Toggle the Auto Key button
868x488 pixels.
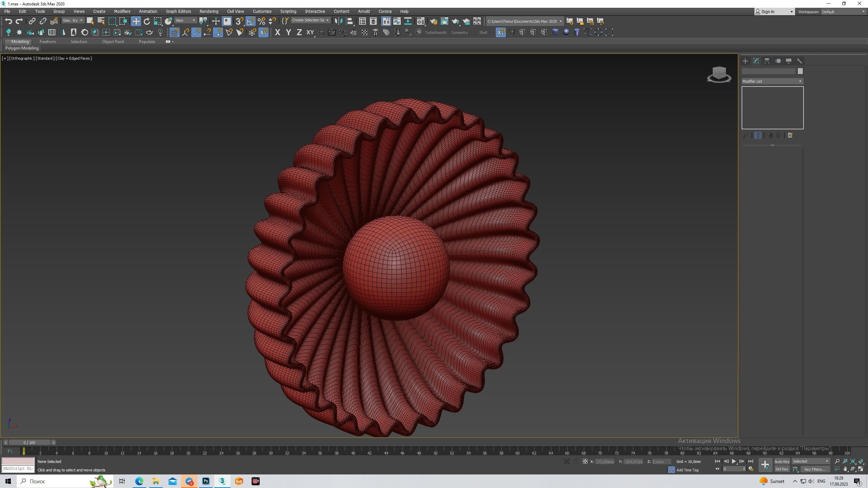782,461
